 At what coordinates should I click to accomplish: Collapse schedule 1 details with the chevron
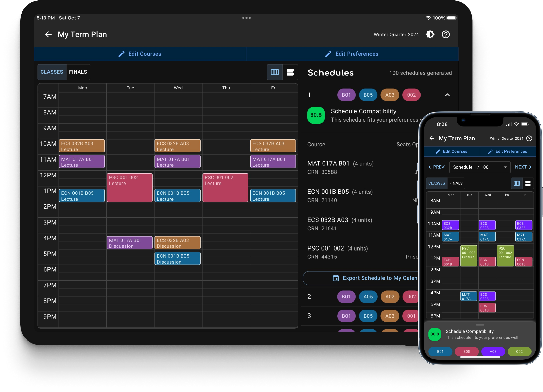tap(448, 95)
